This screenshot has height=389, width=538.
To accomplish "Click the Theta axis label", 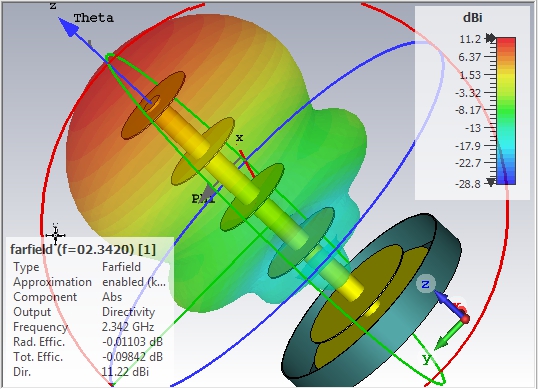I will click(x=93, y=18).
